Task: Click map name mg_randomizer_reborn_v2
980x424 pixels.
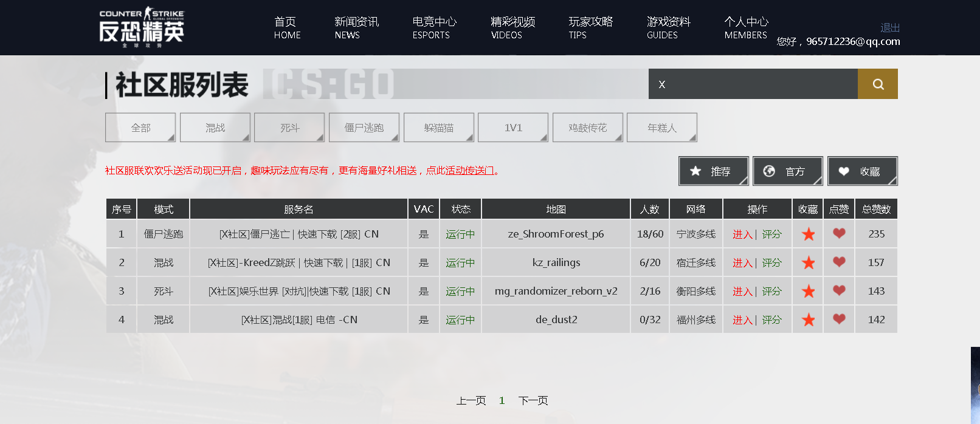Action: 556,292
